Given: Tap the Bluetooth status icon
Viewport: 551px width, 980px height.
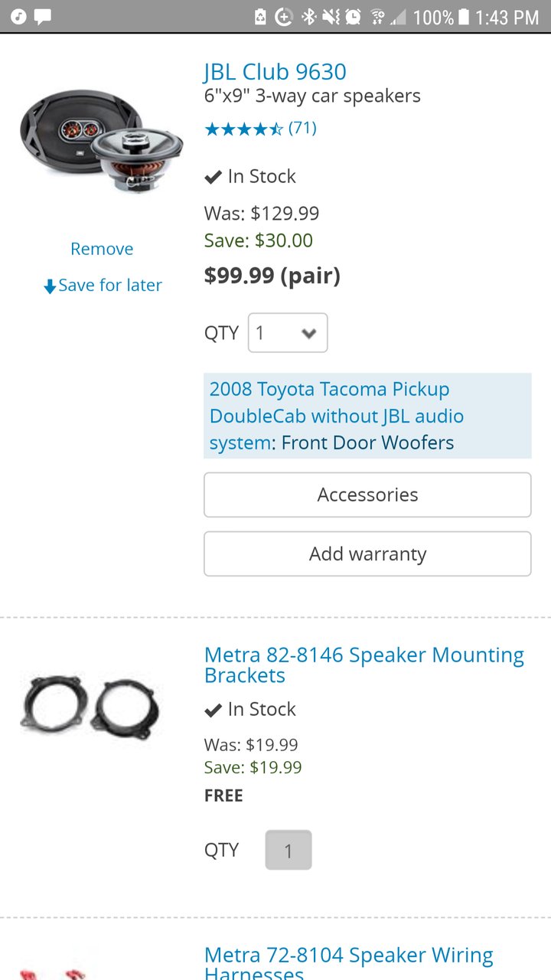Looking at the screenshot, I should [x=308, y=16].
